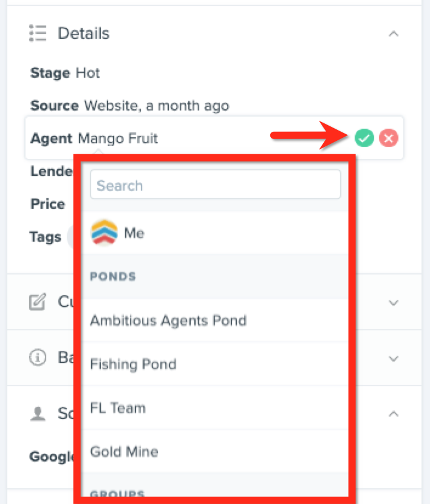This screenshot has height=504, width=430.
Task: Click the person silhouette icon
Action: click(38, 414)
